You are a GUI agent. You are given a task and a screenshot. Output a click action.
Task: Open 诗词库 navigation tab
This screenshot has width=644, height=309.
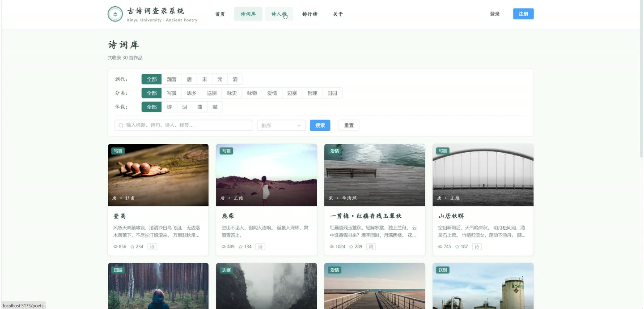tap(248, 14)
